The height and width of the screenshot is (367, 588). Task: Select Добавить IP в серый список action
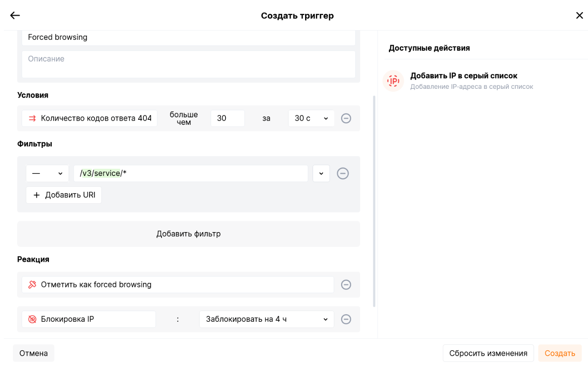pyautogui.click(x=464, y=76)
